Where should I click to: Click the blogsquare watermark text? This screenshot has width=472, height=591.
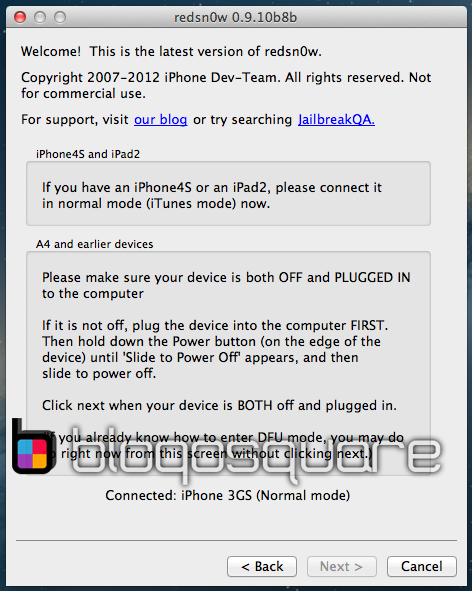tap(256, 454)
